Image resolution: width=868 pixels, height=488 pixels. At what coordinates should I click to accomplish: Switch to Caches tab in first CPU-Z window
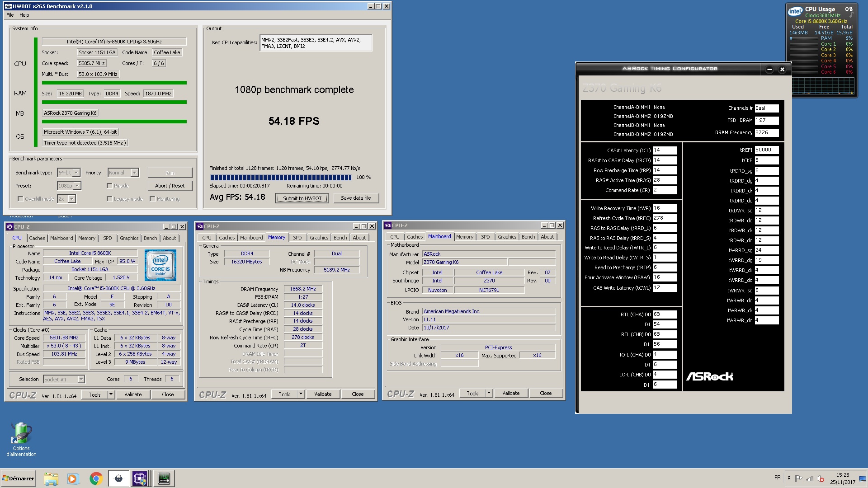pos(37,238)
